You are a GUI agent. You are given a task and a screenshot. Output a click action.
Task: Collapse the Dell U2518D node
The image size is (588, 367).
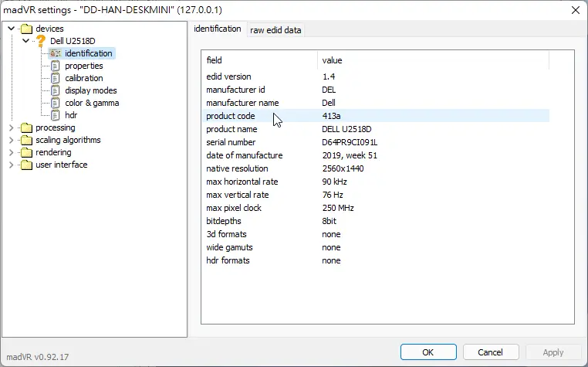click(25, 41)
